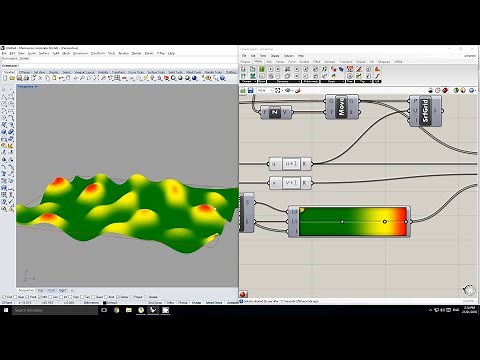Toggle the Quad osnap checkbox

(x=93, y=297)
